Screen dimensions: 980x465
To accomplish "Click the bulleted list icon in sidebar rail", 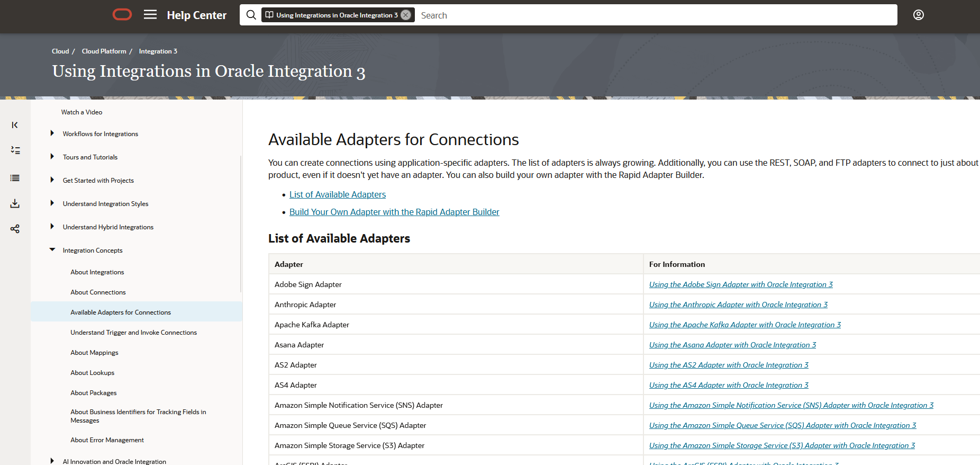I will pyautogui.click(x=15, y=178).
